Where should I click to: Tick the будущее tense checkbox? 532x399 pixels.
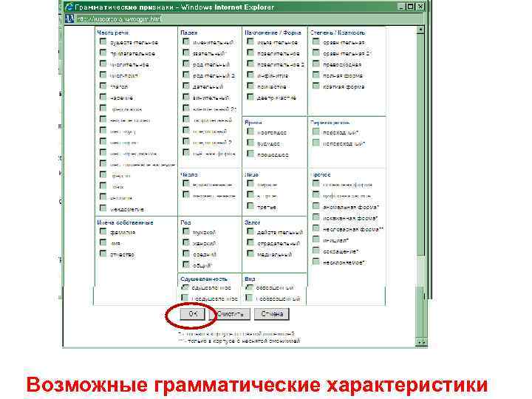point(250,143)
